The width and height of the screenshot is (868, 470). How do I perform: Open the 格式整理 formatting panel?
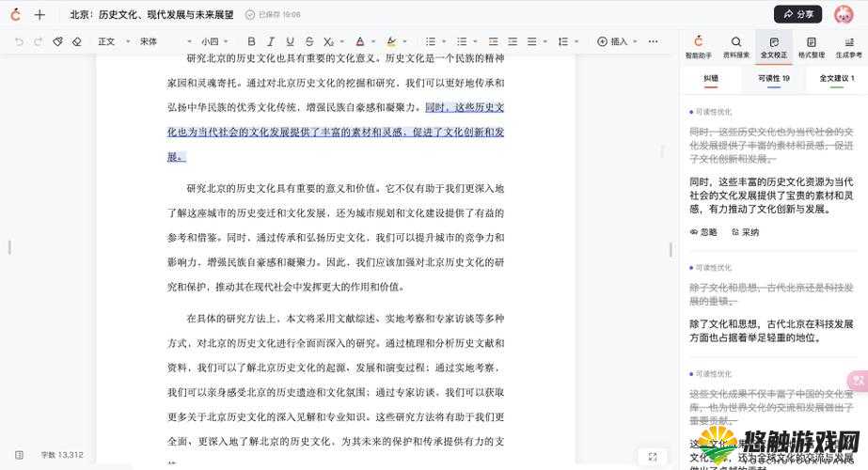click(812, 47)
